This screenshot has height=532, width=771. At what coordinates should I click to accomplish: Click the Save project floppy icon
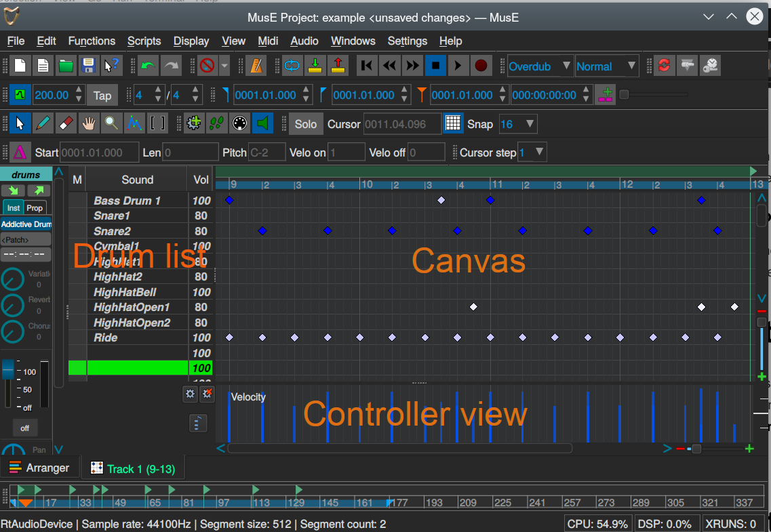tap(88, 66)
